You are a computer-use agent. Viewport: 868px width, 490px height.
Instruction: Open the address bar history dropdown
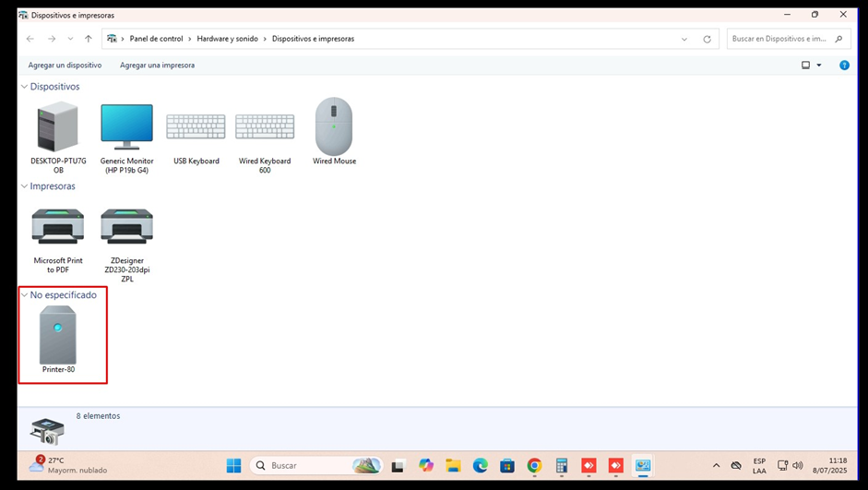click(684, 39)
